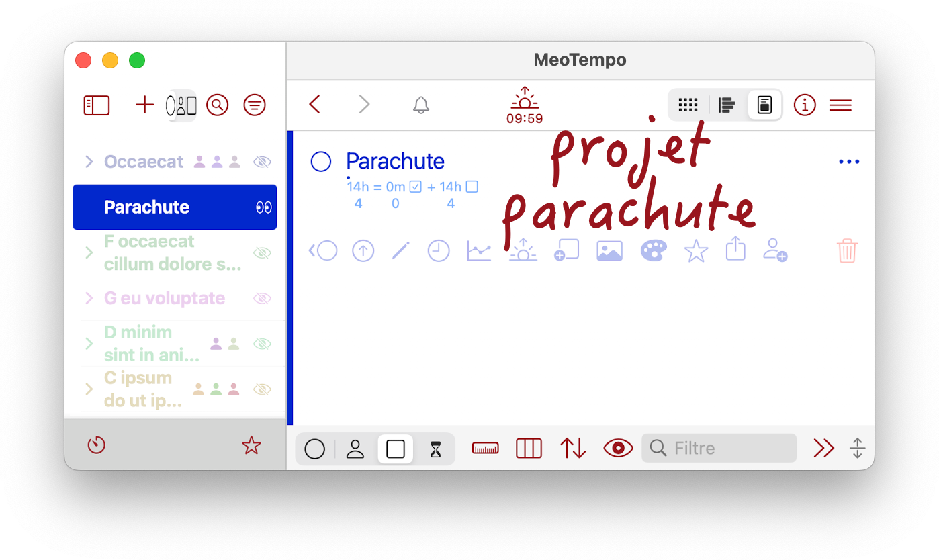Click the sidebar toggle icon
The image size is (939, 560).
pyautogui.click(x=97, y=105)
